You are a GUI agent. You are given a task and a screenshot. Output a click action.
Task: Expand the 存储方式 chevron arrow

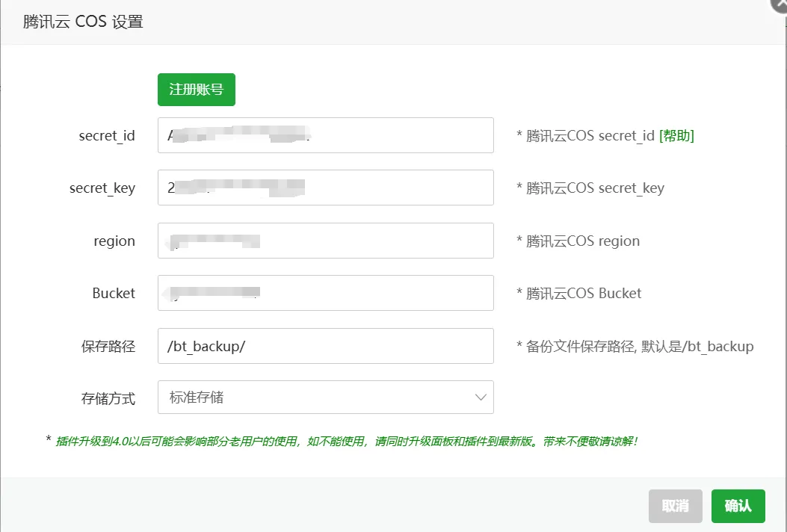pos(481,398)
